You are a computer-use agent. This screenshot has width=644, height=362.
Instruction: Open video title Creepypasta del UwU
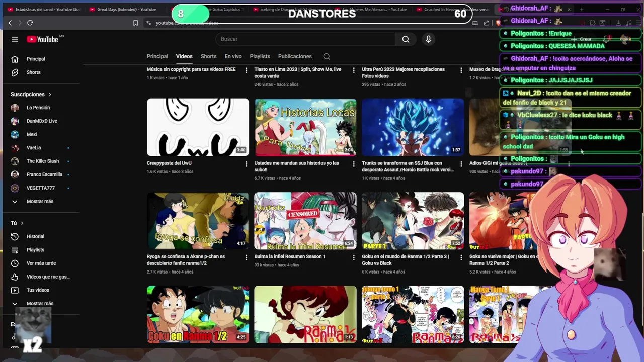(169, 163)
